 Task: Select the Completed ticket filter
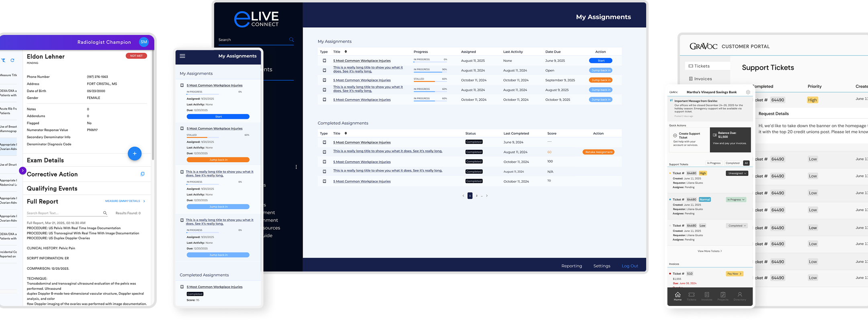tap(732, 163)
